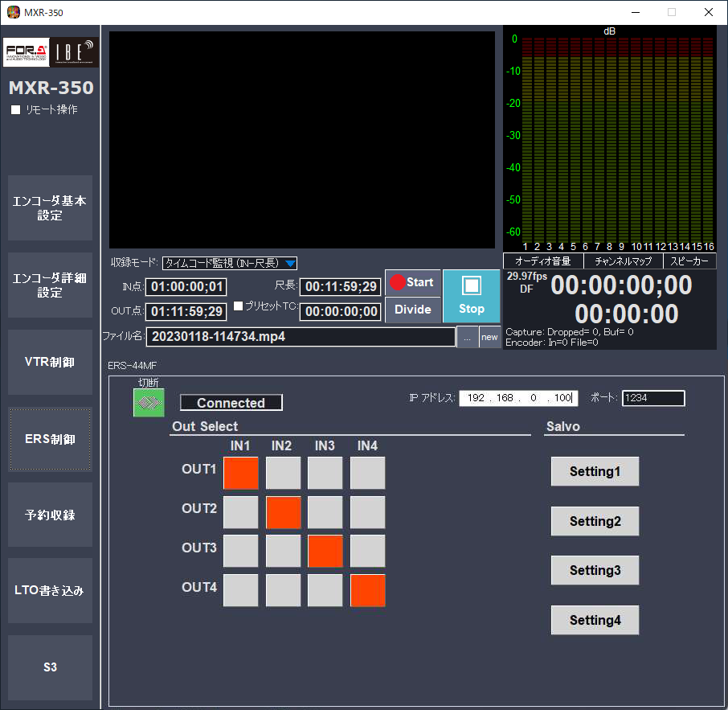Viewport: 728px width, 710px height.
Task: Click the MXR-350 app icon in title bar
Action: [x=14, y=12]
